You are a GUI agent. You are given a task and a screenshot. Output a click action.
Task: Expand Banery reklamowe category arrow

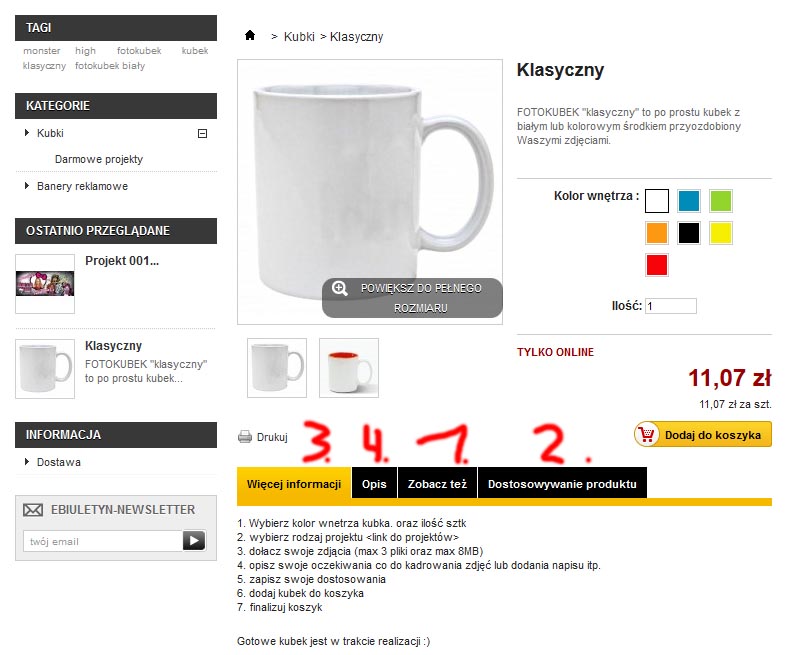(x=27, y=186)
